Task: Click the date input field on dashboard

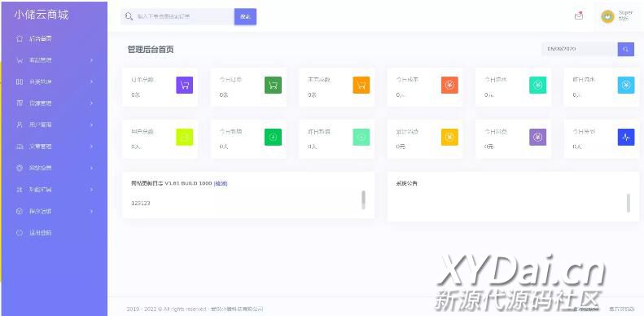Action: (580, 49)
